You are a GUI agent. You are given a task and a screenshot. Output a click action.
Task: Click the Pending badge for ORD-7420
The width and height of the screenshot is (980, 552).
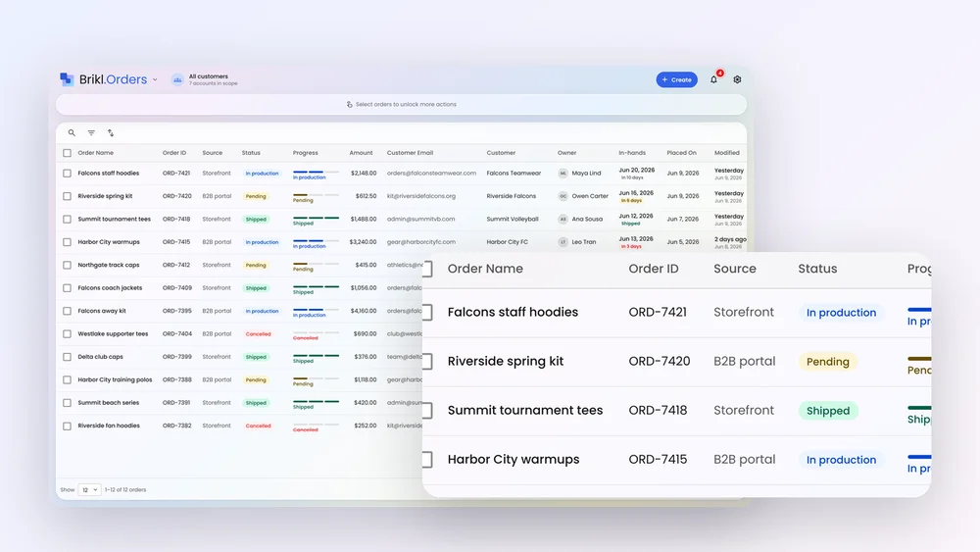(256, 196)
